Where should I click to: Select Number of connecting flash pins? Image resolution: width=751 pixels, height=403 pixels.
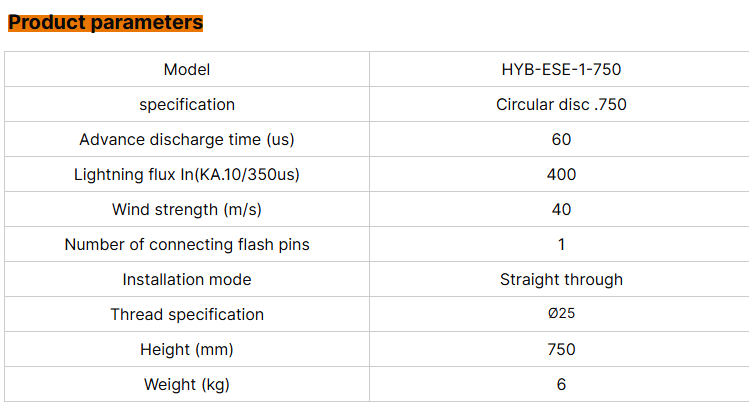pyautogui.click(x=187, y=245)
